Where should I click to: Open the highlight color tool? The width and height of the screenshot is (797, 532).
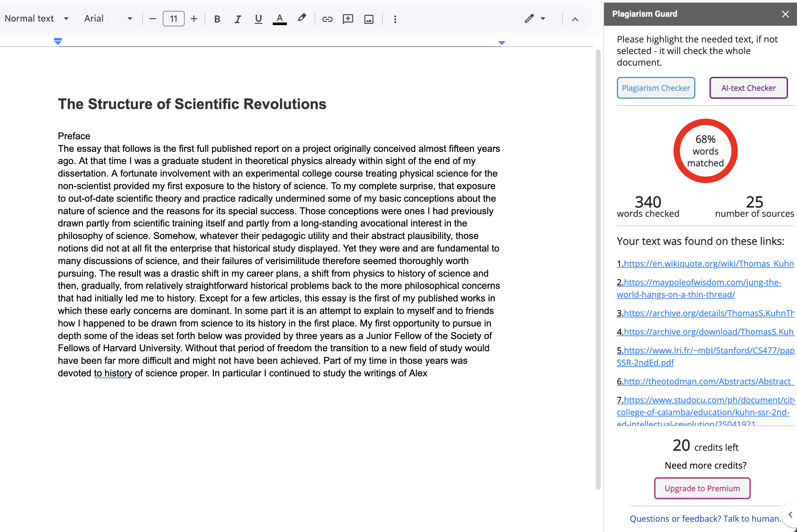(x=301, y=18)
